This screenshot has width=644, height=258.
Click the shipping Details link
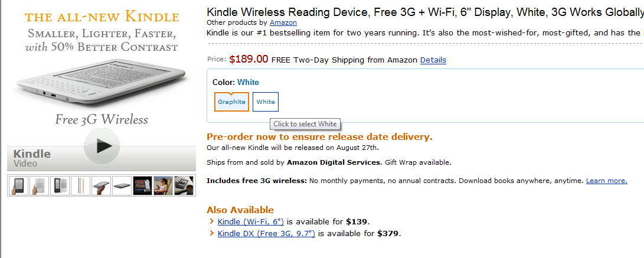433,60
